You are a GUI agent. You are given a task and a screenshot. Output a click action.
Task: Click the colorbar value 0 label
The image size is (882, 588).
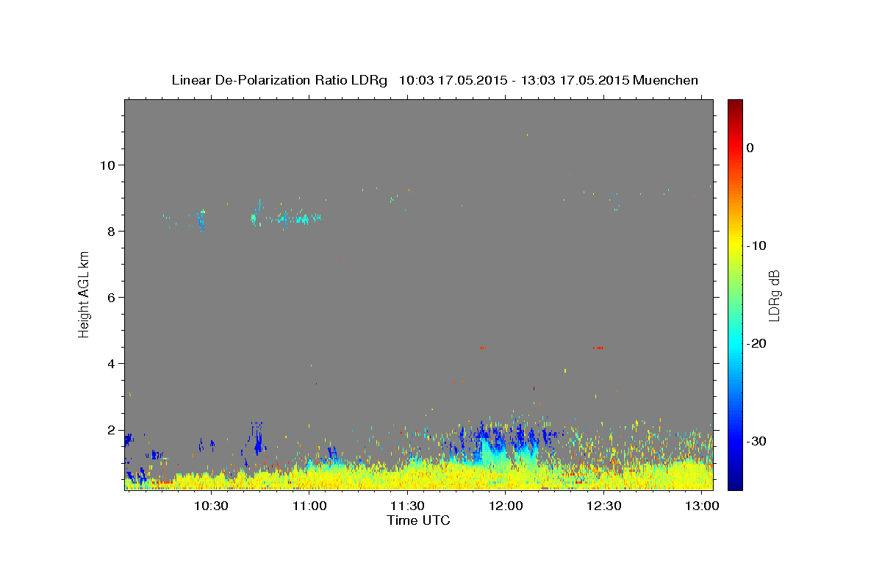[750, 148]
